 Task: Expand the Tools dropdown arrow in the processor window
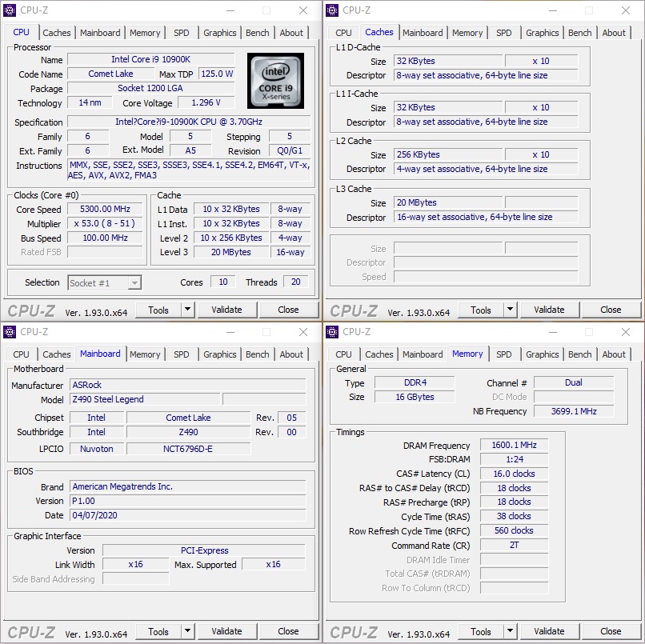pyautogui.click(x=187, y=310)
